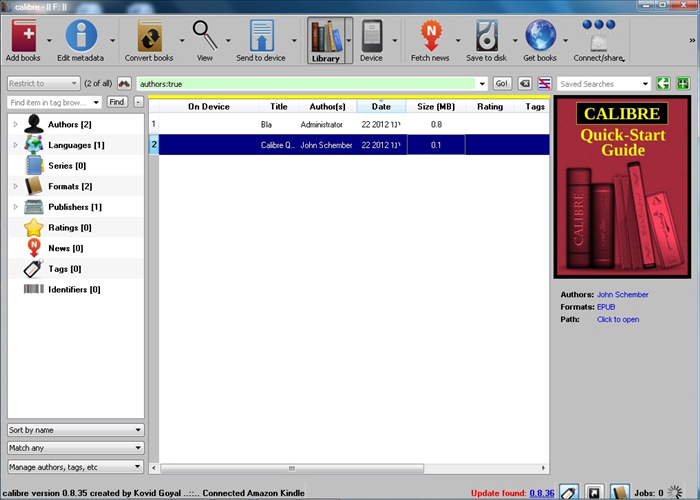
Task: Open Edit metadata dropdown arrow
Action: (112, 41)
